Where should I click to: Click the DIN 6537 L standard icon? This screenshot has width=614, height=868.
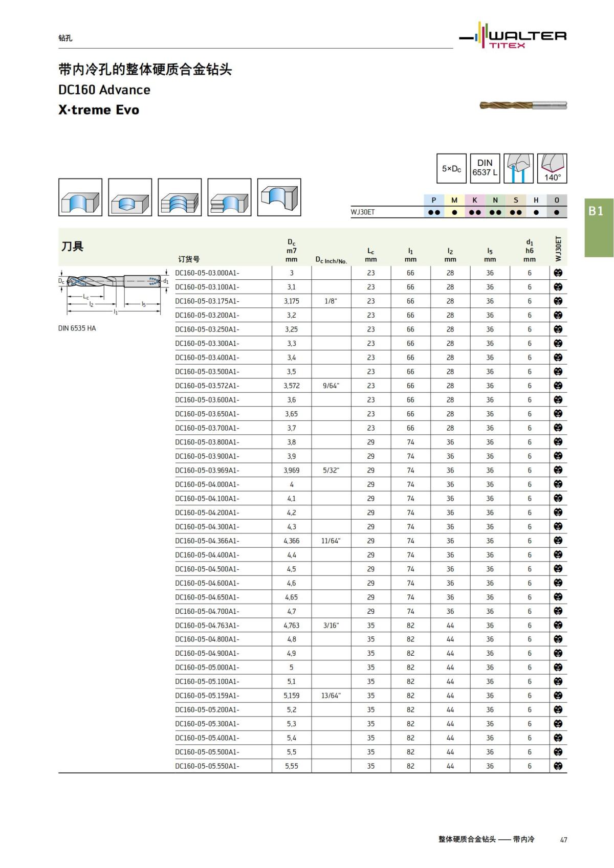click(485, 168)
